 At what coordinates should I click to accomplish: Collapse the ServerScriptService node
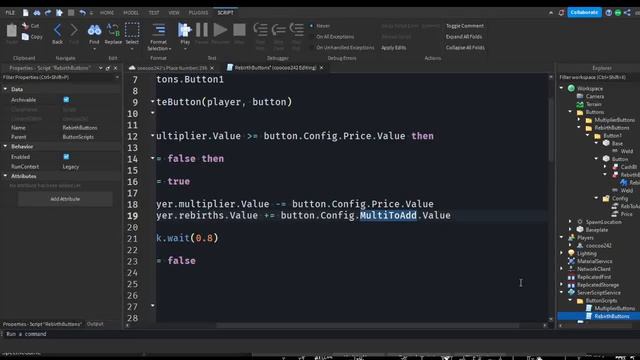562,292
